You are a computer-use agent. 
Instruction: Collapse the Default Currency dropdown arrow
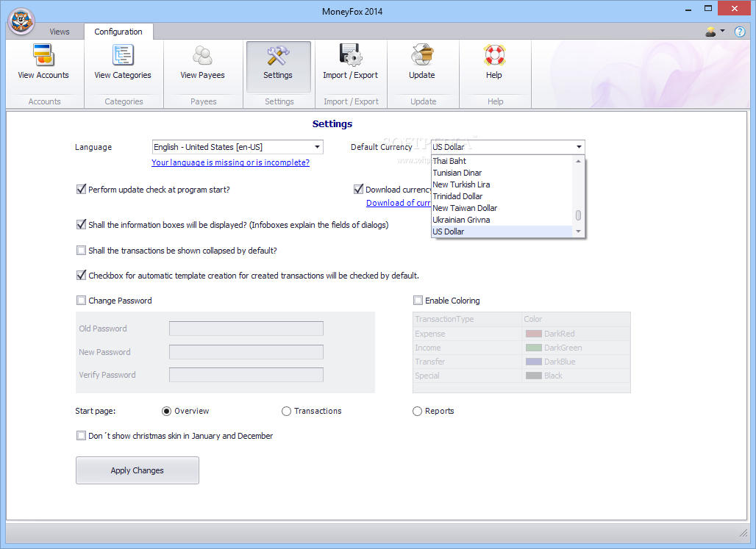(x=579, y=147)
